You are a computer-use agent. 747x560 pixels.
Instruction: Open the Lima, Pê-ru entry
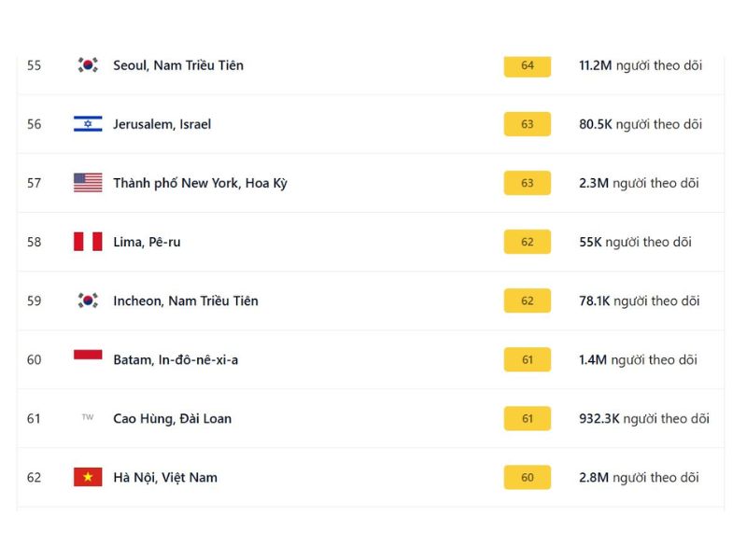147,242
